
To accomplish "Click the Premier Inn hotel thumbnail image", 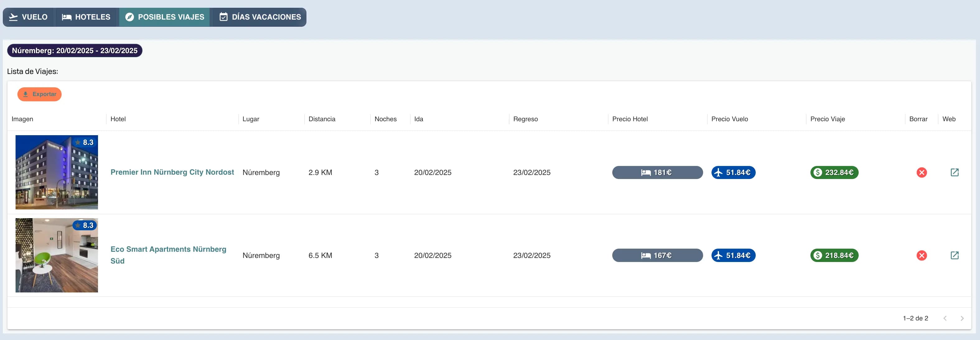I will [57, 172].
